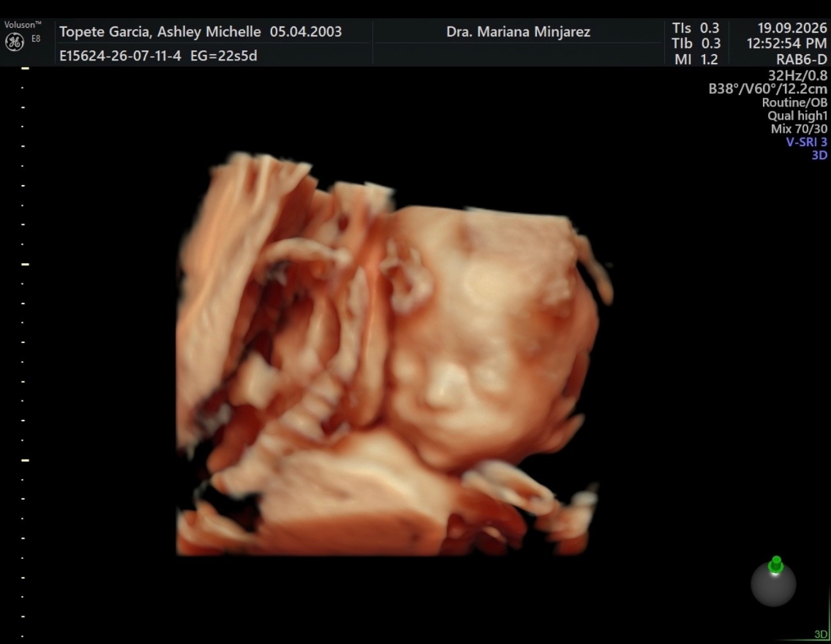Click the MI 1.2 mechanical index
This screenshot has width=831, height=644.
pyautogui.click(x=696, y=59)
